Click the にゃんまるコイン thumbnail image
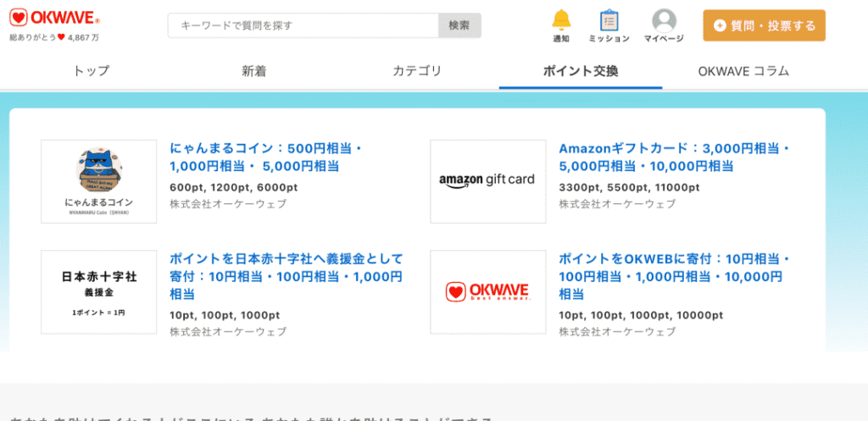Viewport: 868px width, 421px height. (x=98, y=181)
